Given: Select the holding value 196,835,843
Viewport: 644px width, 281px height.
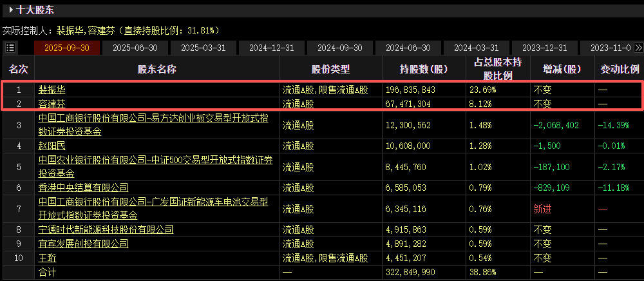Looking at the screenshot, I should [x=410, y=90].
